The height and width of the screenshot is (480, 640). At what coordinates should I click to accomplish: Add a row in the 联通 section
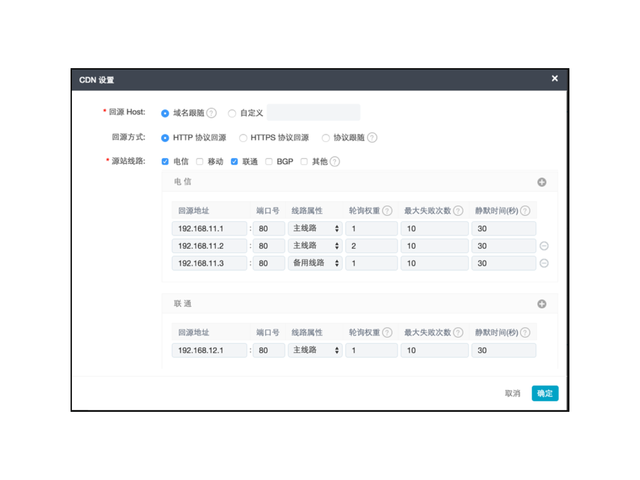542,304
